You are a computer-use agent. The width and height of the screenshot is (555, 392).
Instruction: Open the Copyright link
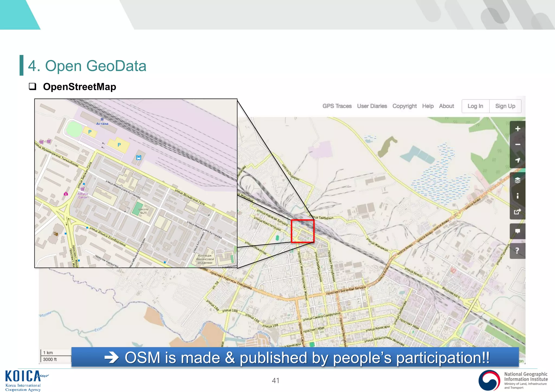404,106
